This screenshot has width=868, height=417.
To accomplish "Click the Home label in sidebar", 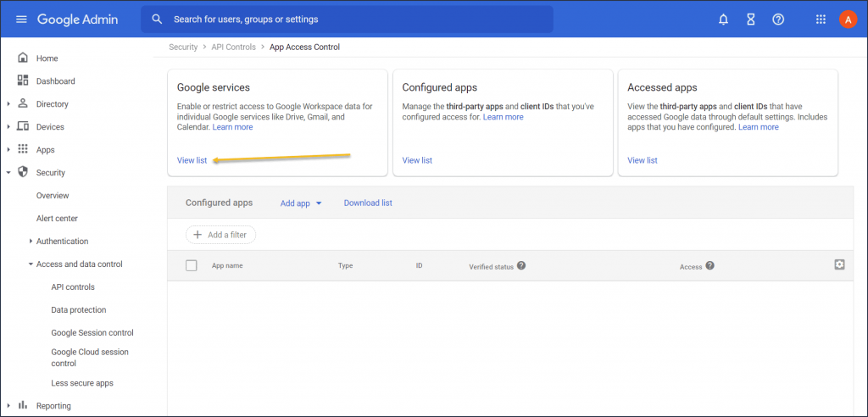I will 47,58.
